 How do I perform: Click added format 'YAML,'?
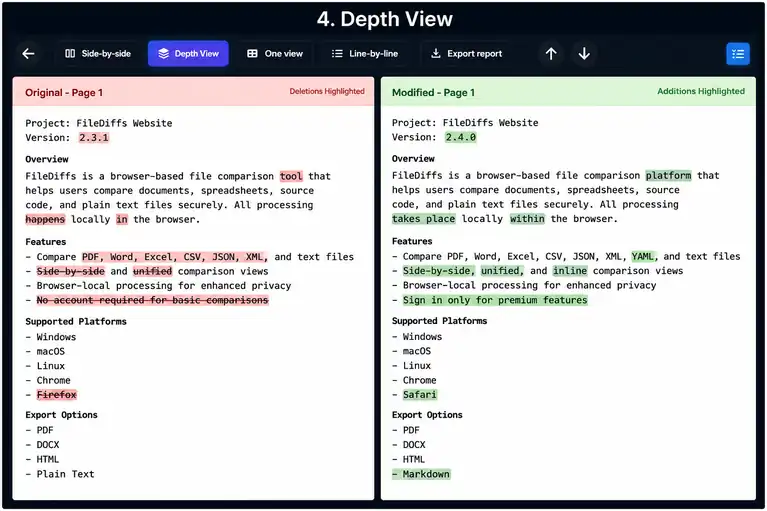(x=645, y=256)
